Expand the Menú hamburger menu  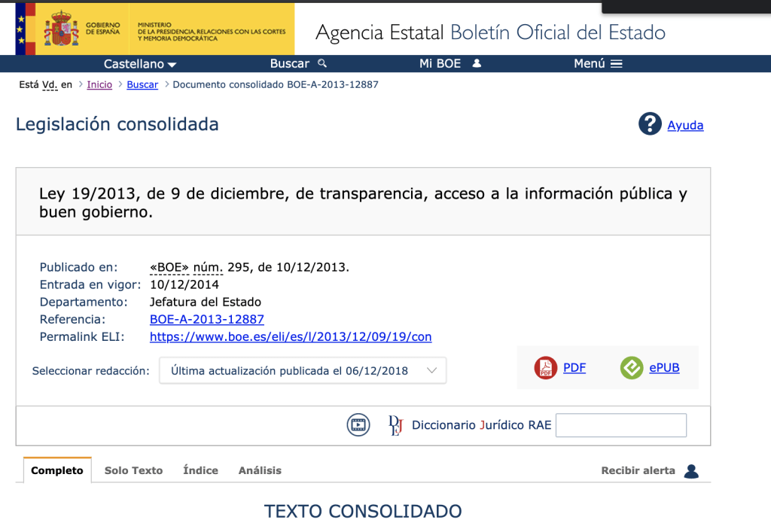(598, 64)
